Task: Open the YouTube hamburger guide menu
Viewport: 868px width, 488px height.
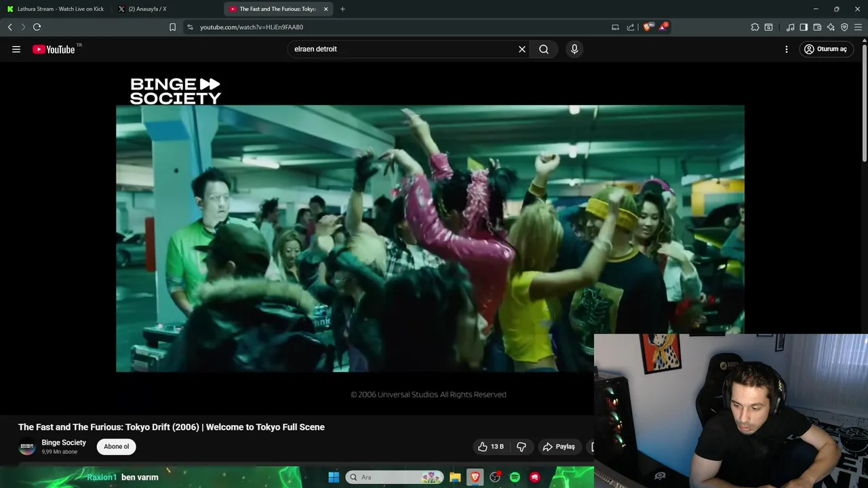Action: tap(16, 49)
